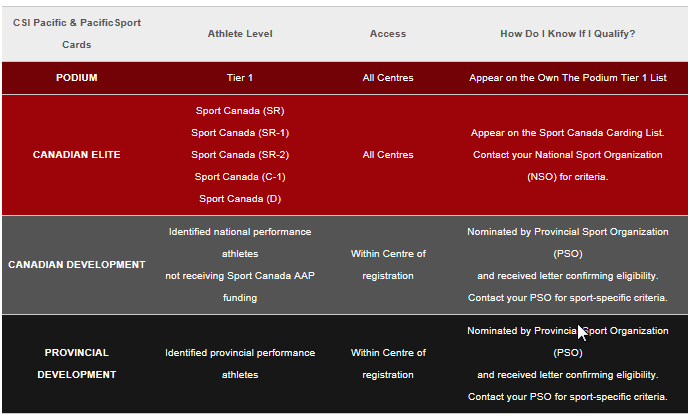Click All Centres in the Canadian Elite row
Viewport: 688px width, 417px height.
click(x=388, y=155)
